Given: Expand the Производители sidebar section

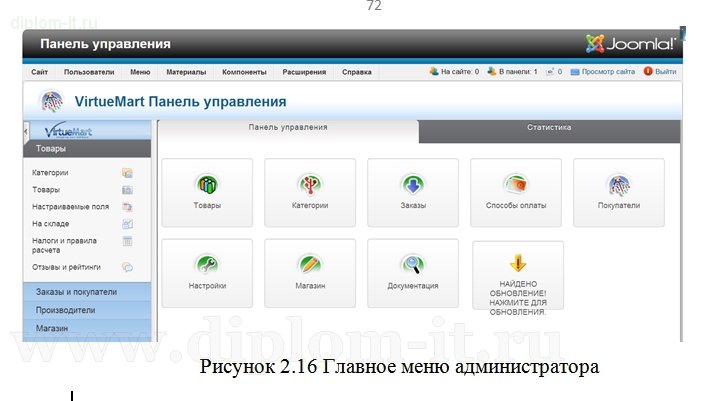Looking at the screenshot, I should pos(87,310).
